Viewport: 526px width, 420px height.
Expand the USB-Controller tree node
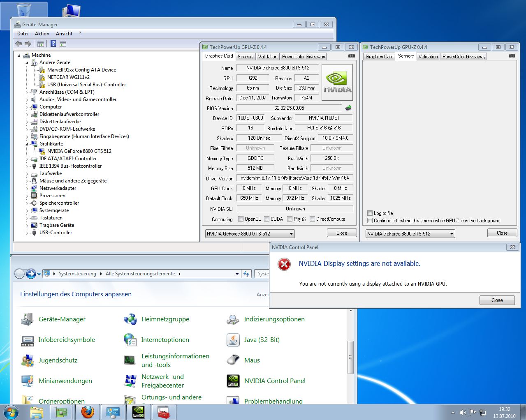tap(27, 233)
